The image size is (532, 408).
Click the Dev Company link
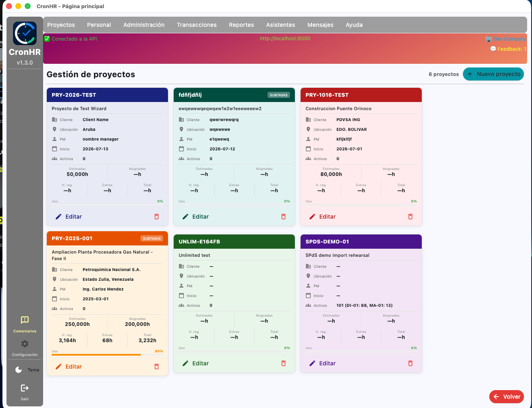click(506, 39)
